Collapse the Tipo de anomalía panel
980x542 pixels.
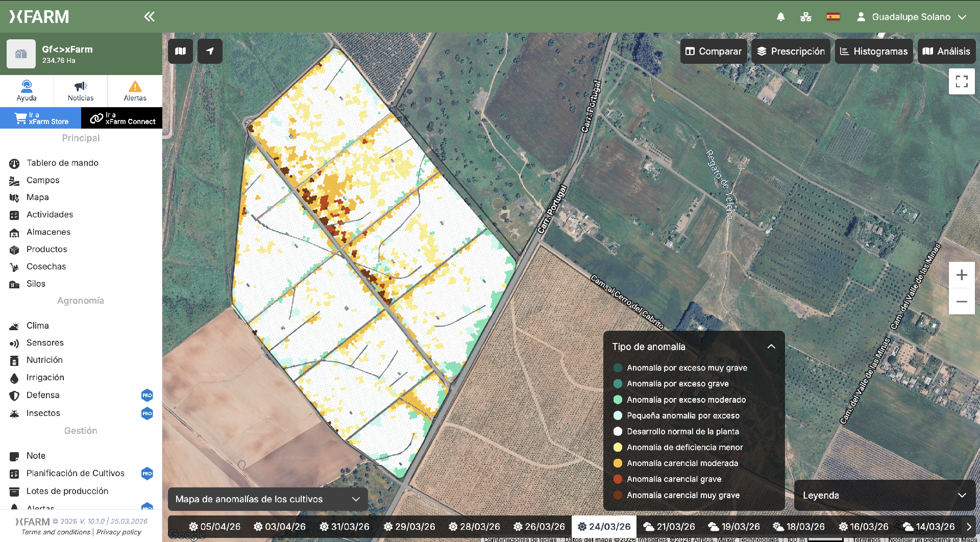click(771, 347)
